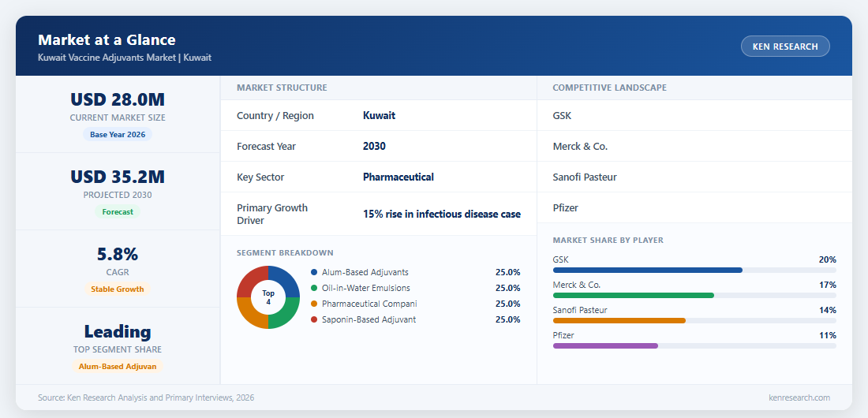This screenshot has width=868, height=418.
Task: Click the USD 35.2M projected value
Action: point(118,177)
